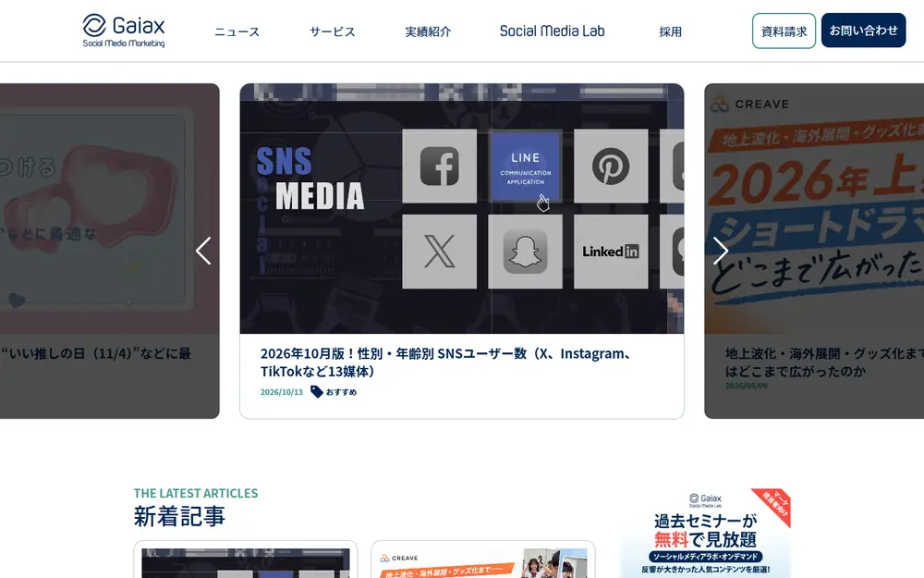
Task: Click the Gaiax logo in the header
Action: point(124,31)
